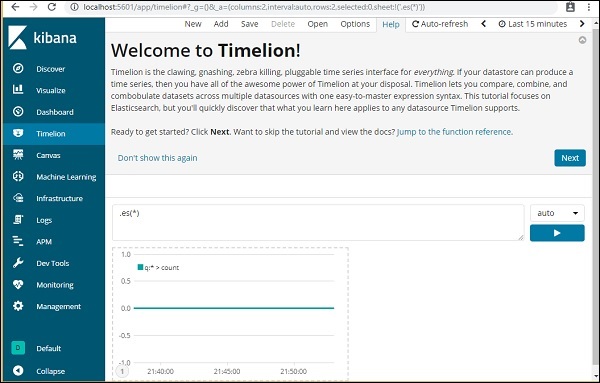This screenshot has width=600, height=383.
Task: Reload the browser page
Action: pyautogui.click(x=51, y=7)
